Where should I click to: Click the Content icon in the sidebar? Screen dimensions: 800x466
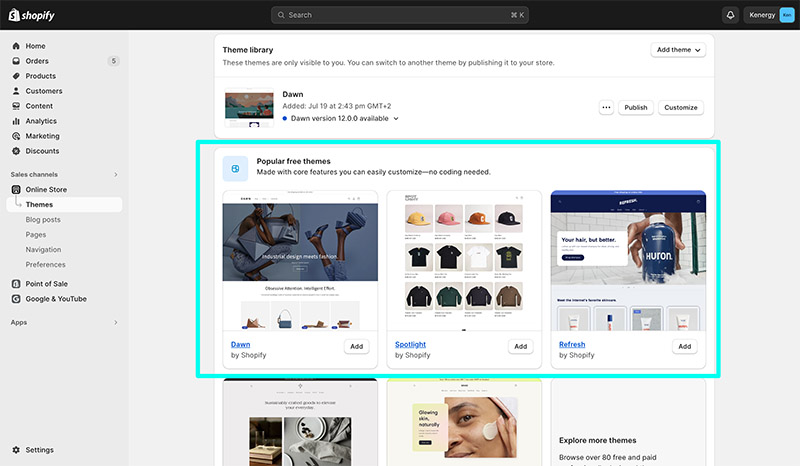pos(16,106)
